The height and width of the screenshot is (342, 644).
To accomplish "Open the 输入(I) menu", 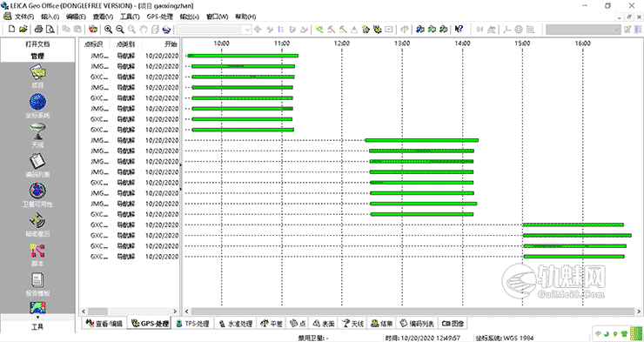I will (50, 17).
